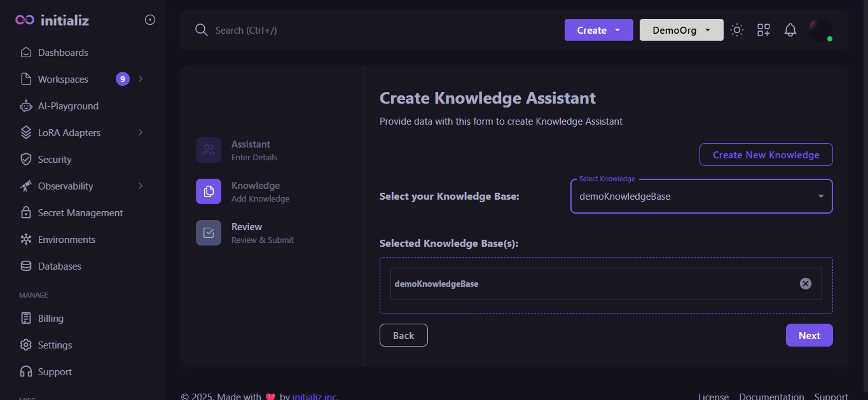Open the Create dropdown button
Screen dimensions: 868x400
pyautogui.click(x=598, y=30)
